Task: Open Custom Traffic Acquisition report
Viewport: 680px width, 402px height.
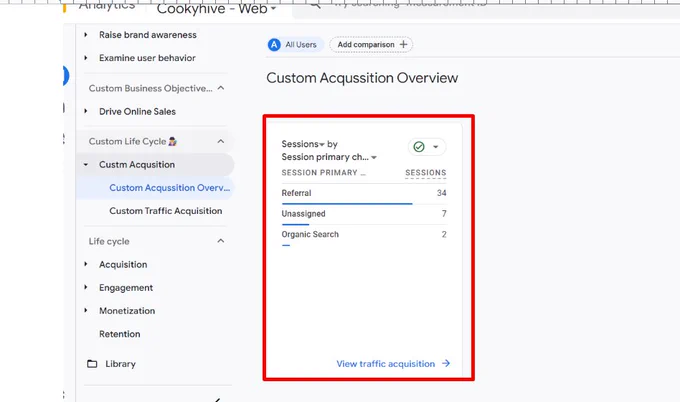Action: click(x=166, y=211)
